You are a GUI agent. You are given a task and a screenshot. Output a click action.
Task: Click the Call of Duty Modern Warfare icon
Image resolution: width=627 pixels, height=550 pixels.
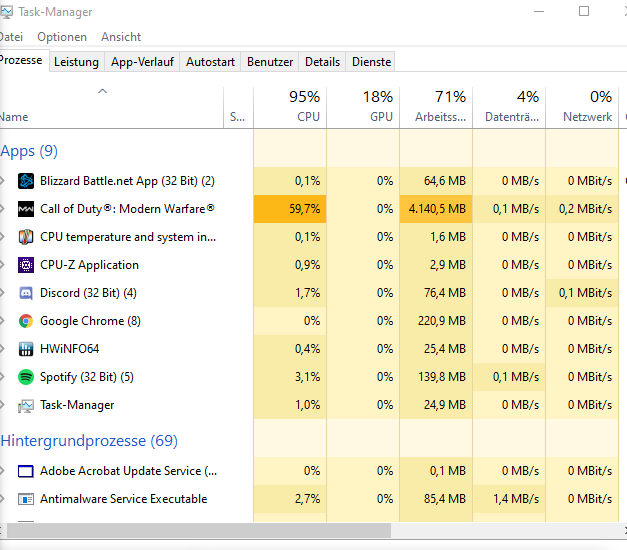coord(26,209)
